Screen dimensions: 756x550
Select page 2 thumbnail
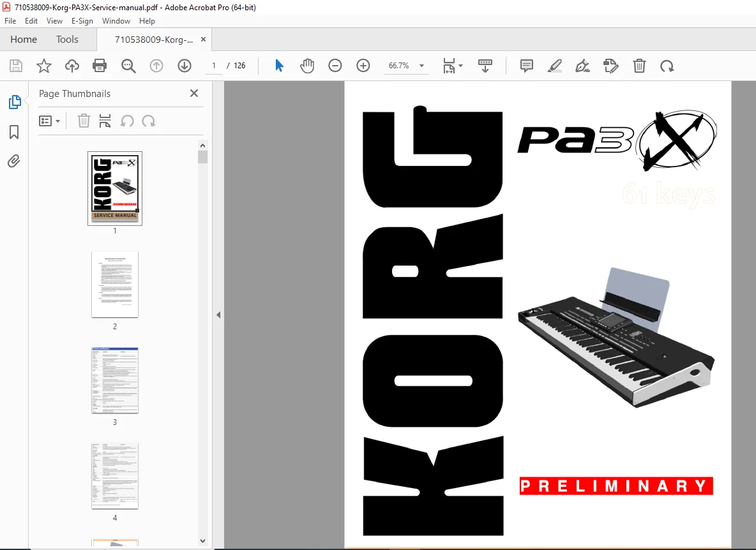coord(115,284)
